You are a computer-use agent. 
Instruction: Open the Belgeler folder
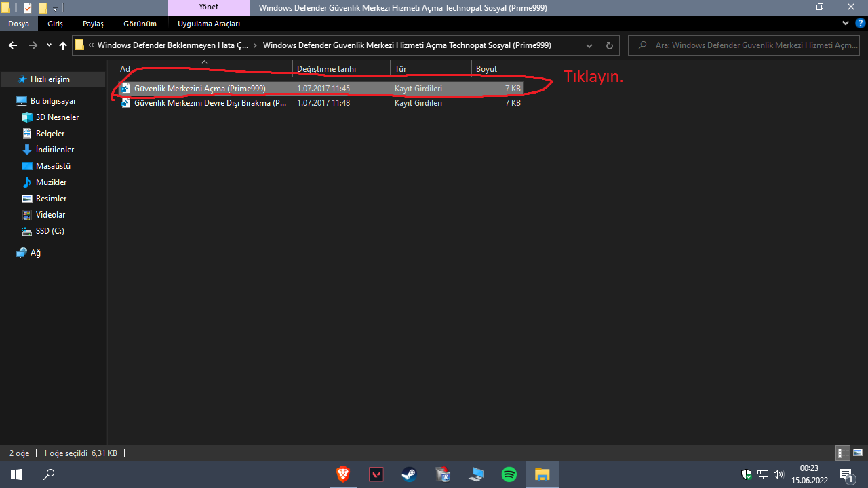[43, 134]
